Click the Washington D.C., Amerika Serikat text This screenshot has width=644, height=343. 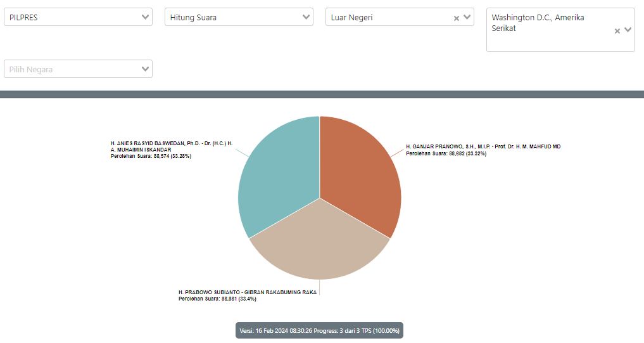tap(538, 23)
